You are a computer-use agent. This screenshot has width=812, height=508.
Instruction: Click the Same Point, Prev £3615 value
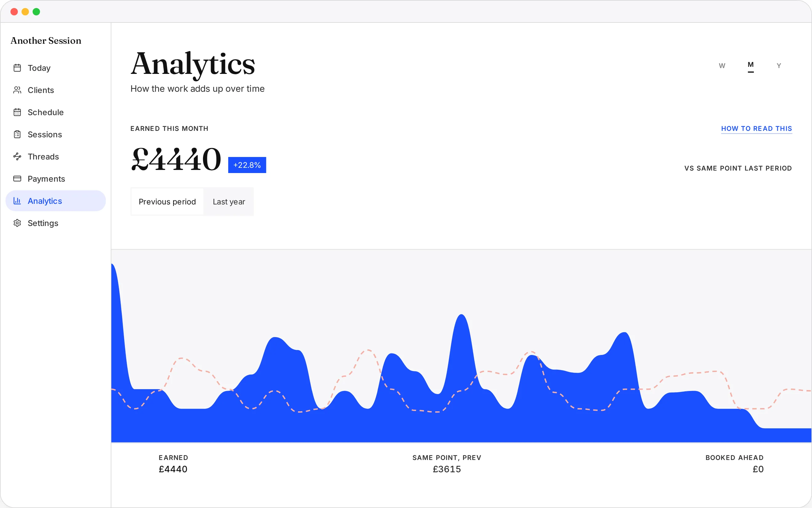coord(447,470)
